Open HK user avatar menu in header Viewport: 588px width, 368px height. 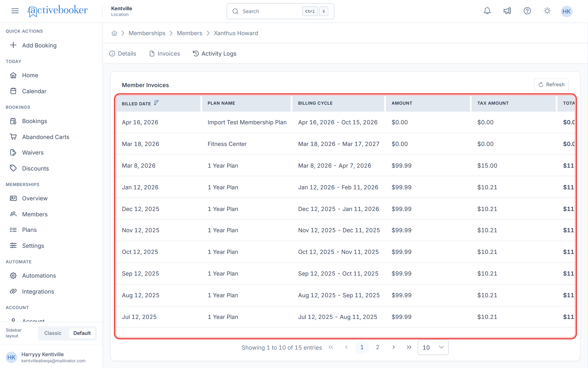(566, 11)
